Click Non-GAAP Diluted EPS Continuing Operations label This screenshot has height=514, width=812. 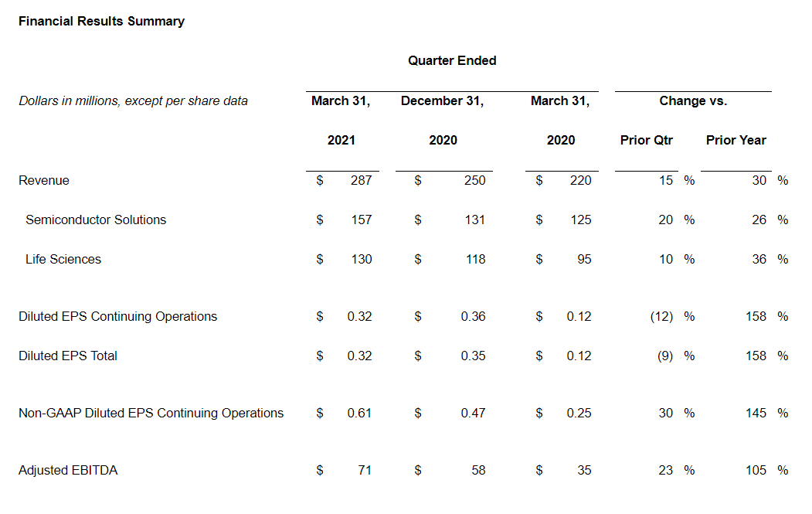coord(151,413)
